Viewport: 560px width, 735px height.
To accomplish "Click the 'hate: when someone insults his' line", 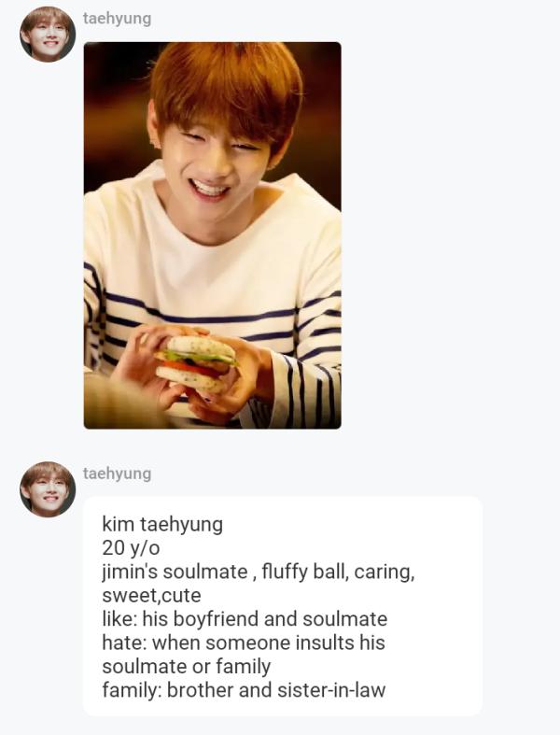I will pyautogui.click(x=244, y=643).
